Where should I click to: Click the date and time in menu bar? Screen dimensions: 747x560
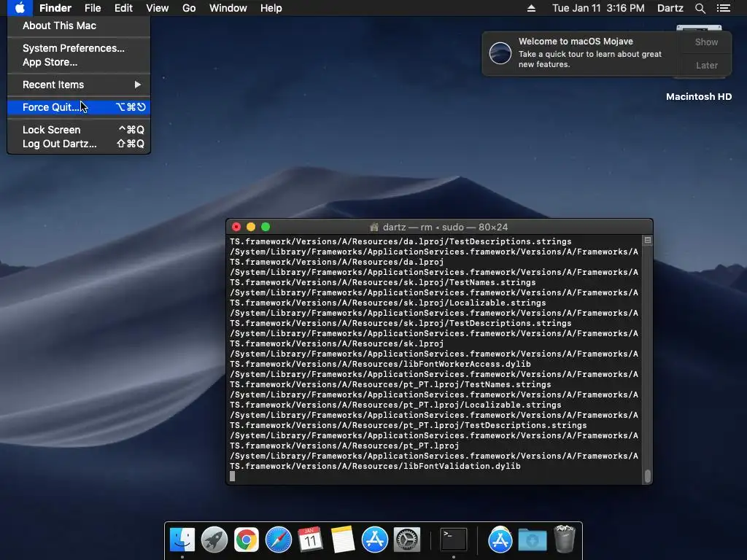pyautogui.click(x=598, y=8)
